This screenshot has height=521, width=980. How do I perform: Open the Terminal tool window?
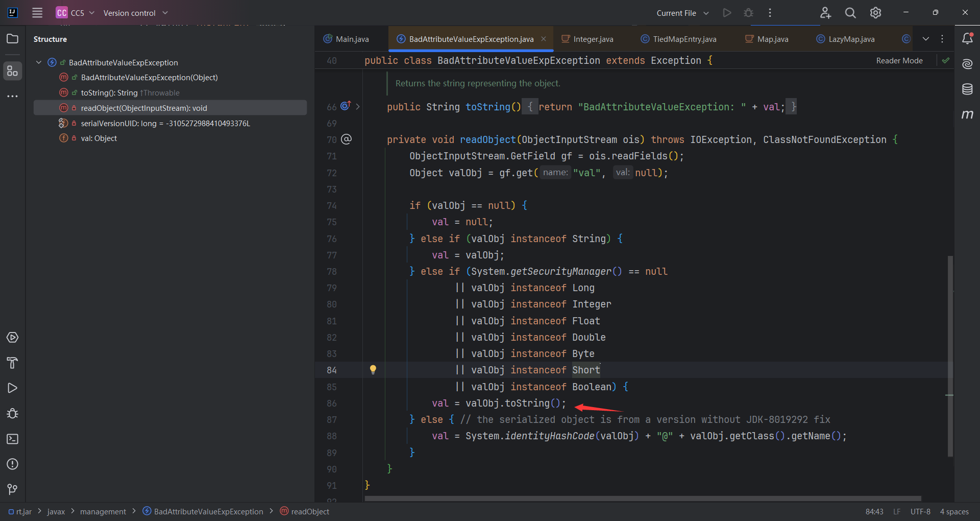pyautogui.click(x=12, y=439)
